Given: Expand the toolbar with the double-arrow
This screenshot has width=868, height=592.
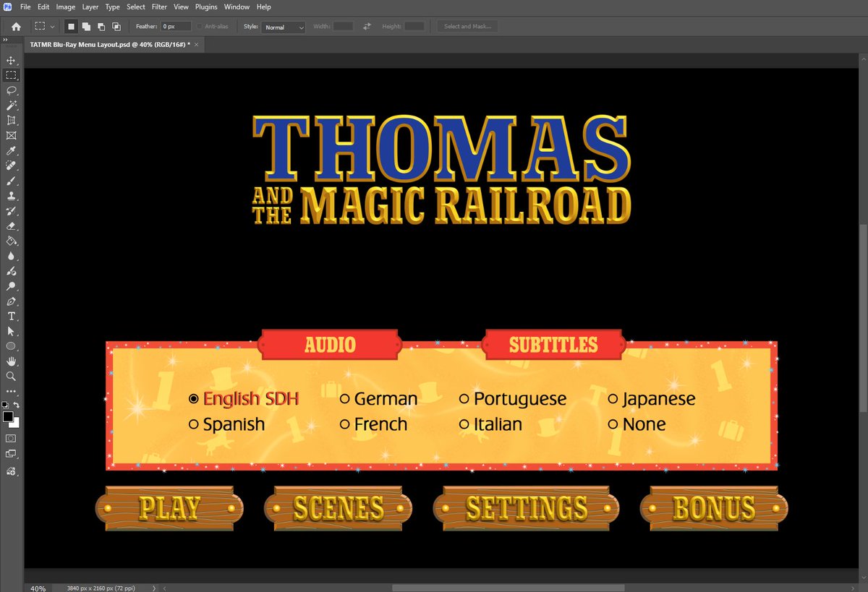Looking at the screenshot, I should 6,41.
